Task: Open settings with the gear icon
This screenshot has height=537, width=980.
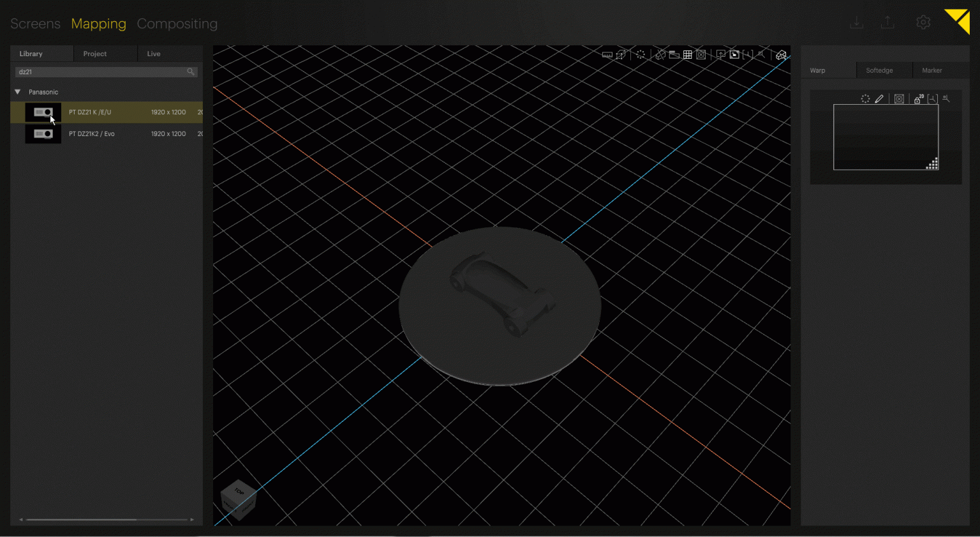Action: pos(923,22)
